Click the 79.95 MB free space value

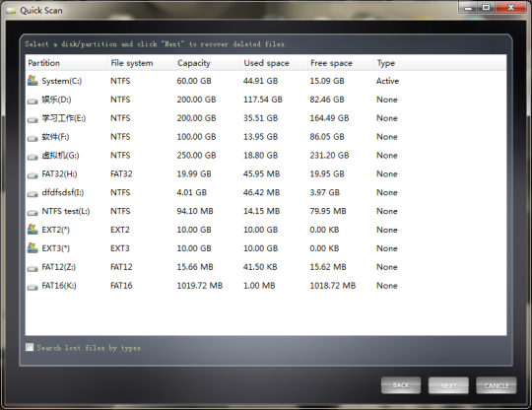(328, 212)
